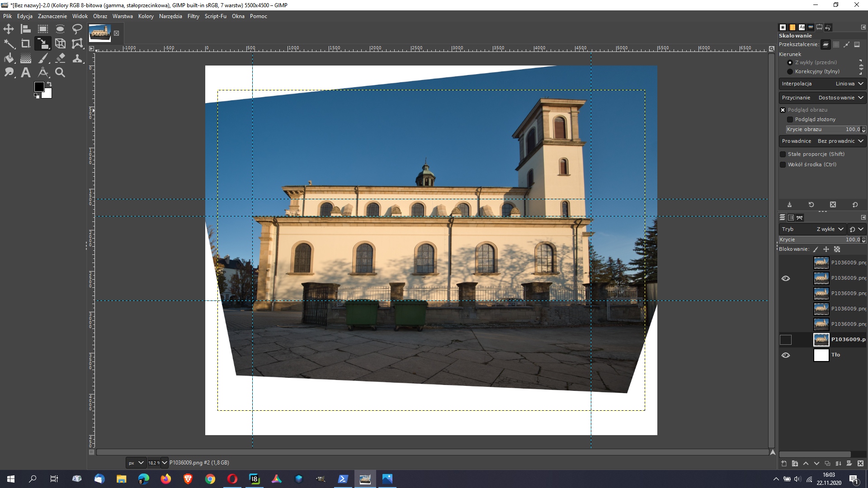This screenshot has height=488, width=868.
Task: Select Korekcyjny (tylny) direction radio button
Action: click(x=790, y=71)
